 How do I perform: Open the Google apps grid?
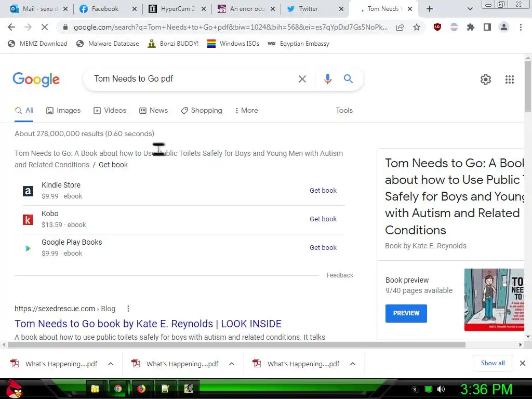click(509, 79)
